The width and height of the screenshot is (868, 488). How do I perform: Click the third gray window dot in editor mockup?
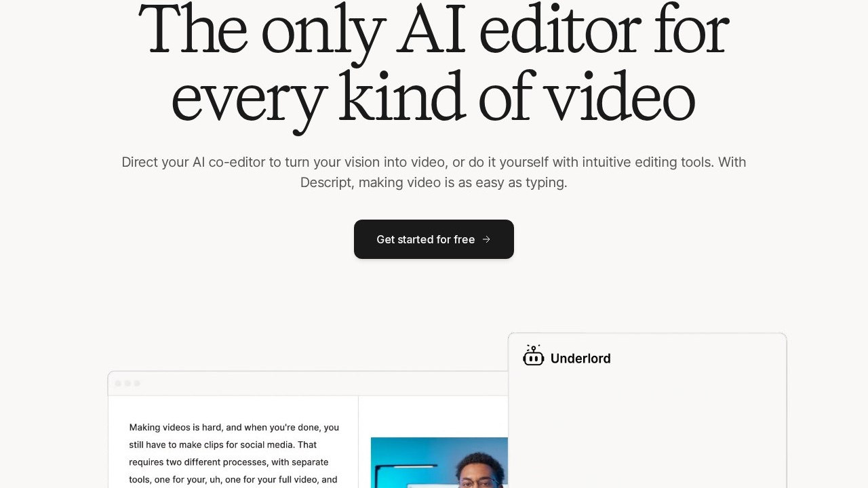pos(137,384)
